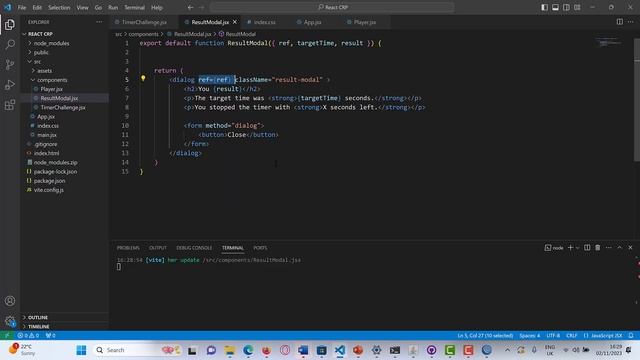Open the Extensions view
Viewport: 640px width, 360px height.
click(10, 105)
